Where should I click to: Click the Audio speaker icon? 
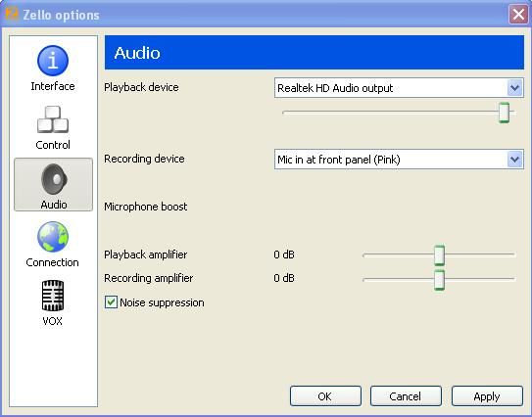pyautogui.click(x=54, y=179)
